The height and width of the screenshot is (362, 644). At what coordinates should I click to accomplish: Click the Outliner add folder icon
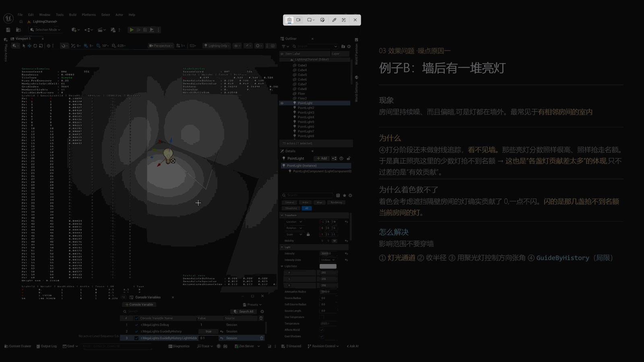pos(343,47)
